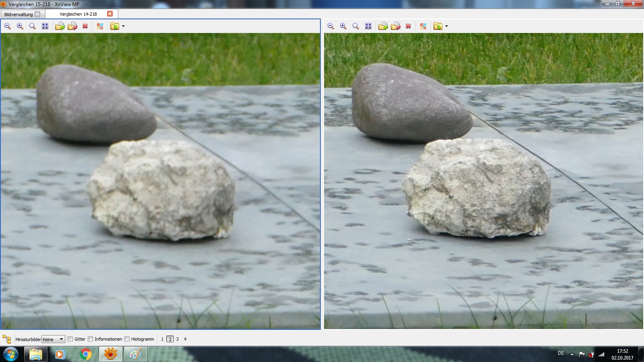The height and width of the screenshot is (362, 644).
Task: Launch Windows Media Player from taskbar
Action: (x=60, y=354)
